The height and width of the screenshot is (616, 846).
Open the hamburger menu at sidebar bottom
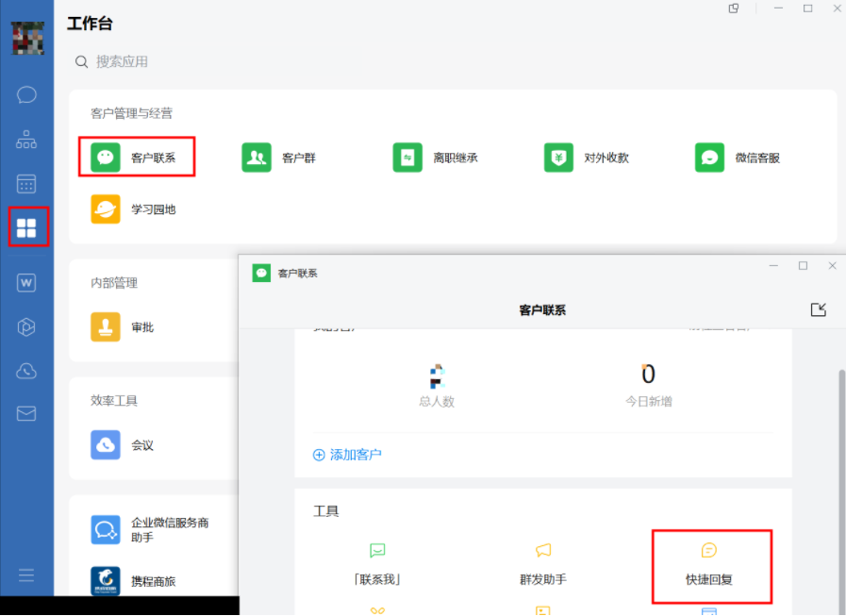[x=26, y=575]
